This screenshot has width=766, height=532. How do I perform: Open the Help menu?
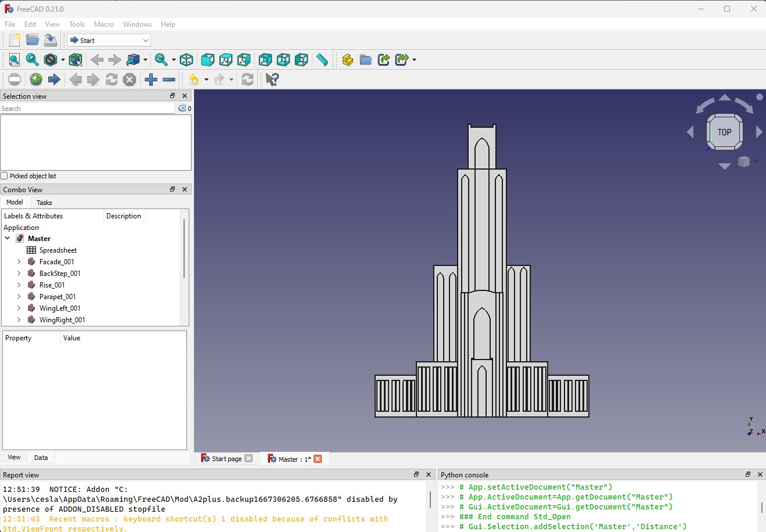click(x=168, y=24)
